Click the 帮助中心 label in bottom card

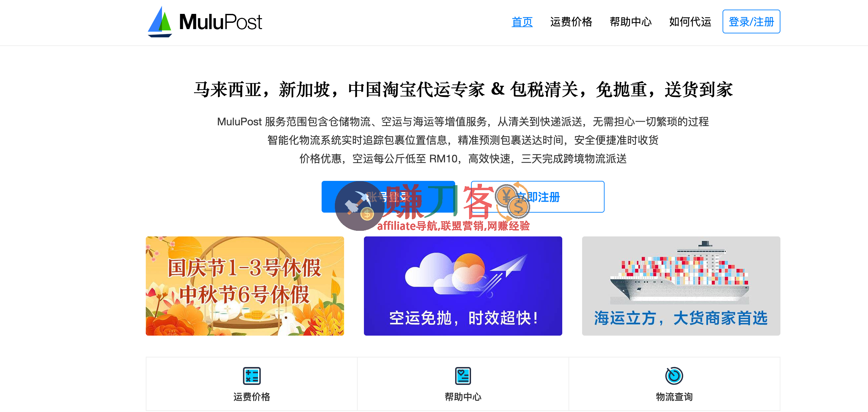point(463,397)
